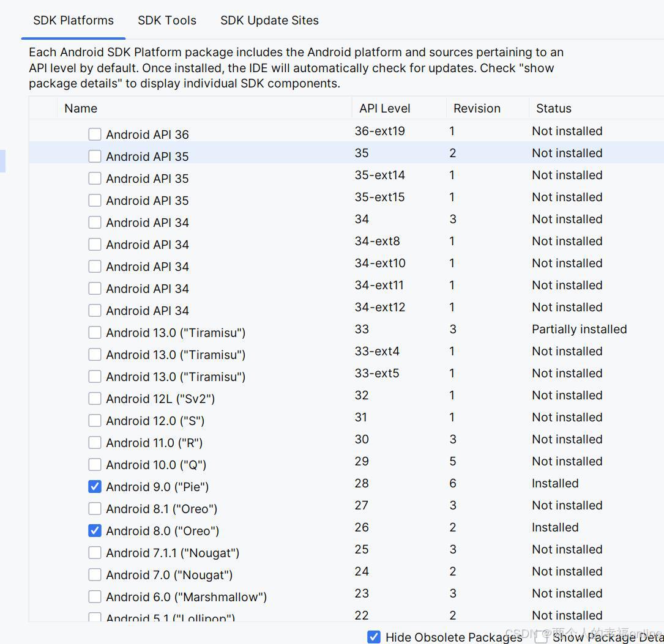This screenshot has width=664, height=644.
Task: Tick the Android 7.1.1 ("Nougat") checkbox
Action: tap(95, 552)
